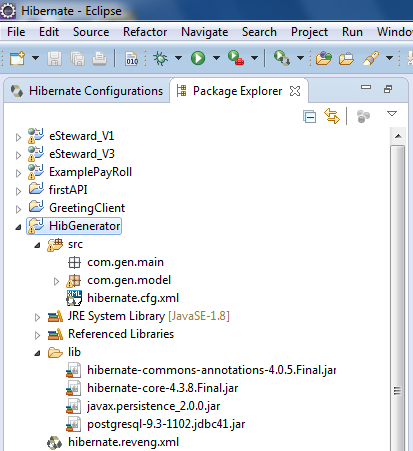Open the Run dropdown arrow
The height and width of the screenshot is (451, 413).
[216, 58]
